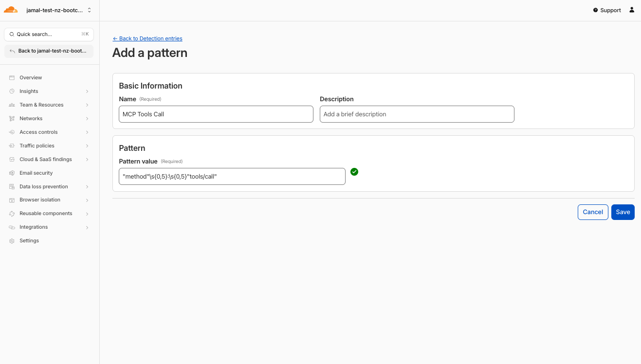The image size is (641, 364).
Task: Click the ⌘K shortcut hint
Action: (85, 35)
